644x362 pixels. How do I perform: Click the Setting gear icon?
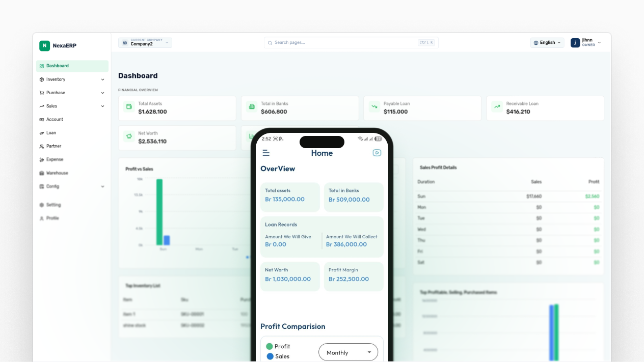coord(42,205)
